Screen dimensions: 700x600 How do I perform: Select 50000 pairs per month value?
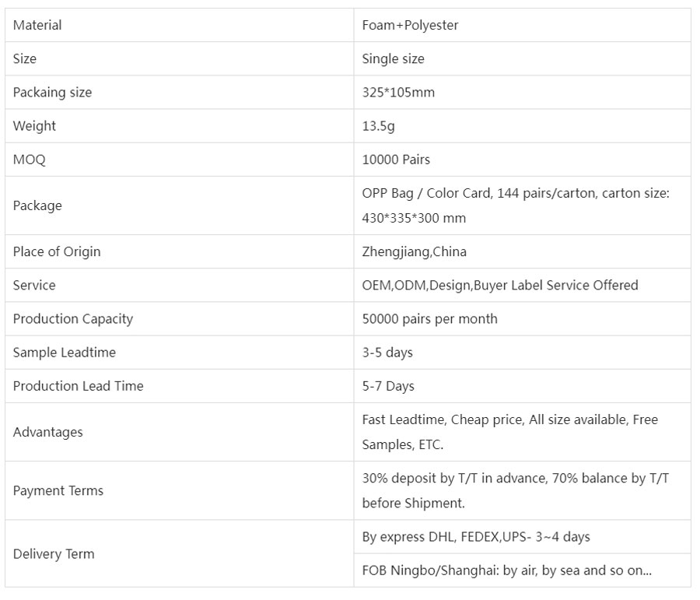(x=429, y=318)
